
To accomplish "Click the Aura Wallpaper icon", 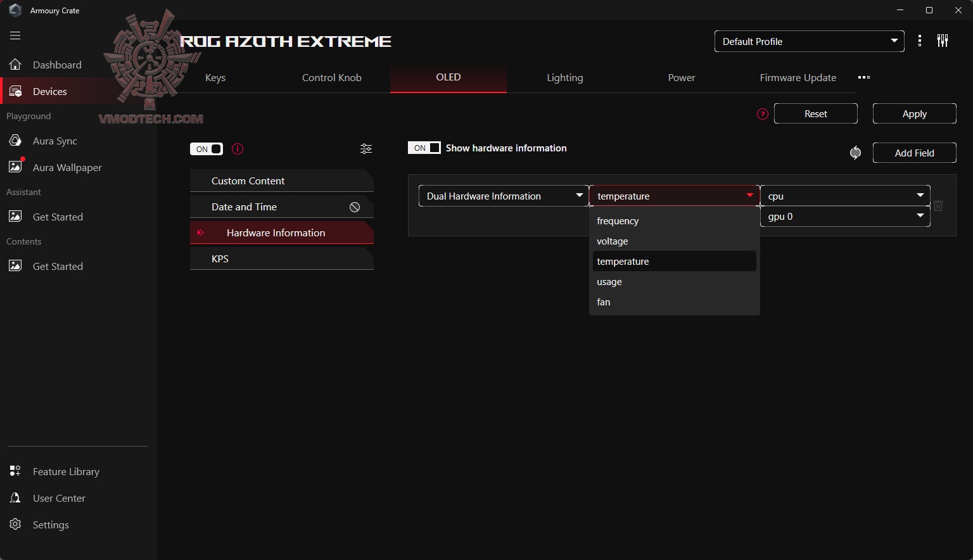I will tap(15, 167).
